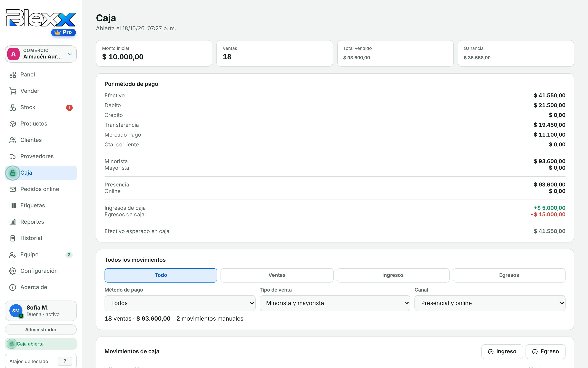Click the Acerca de info icon
Screen dimensions: 588x368
(x=13, y=287)
